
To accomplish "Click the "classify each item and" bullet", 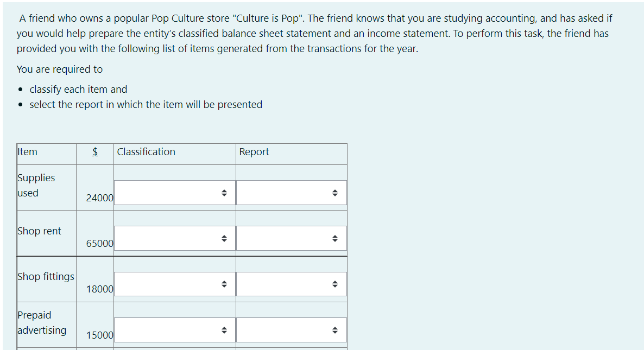I will pyautogui.click(x=78, y=90).
